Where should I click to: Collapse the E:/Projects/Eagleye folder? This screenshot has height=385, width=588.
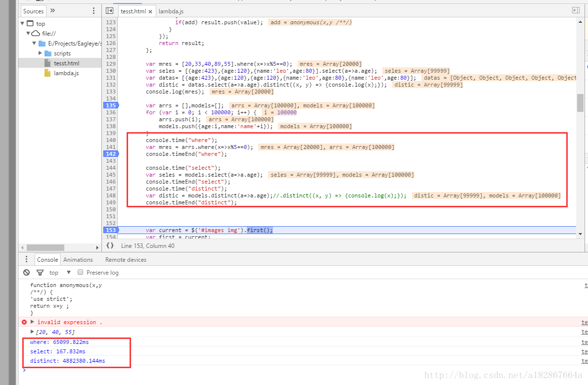34,43
